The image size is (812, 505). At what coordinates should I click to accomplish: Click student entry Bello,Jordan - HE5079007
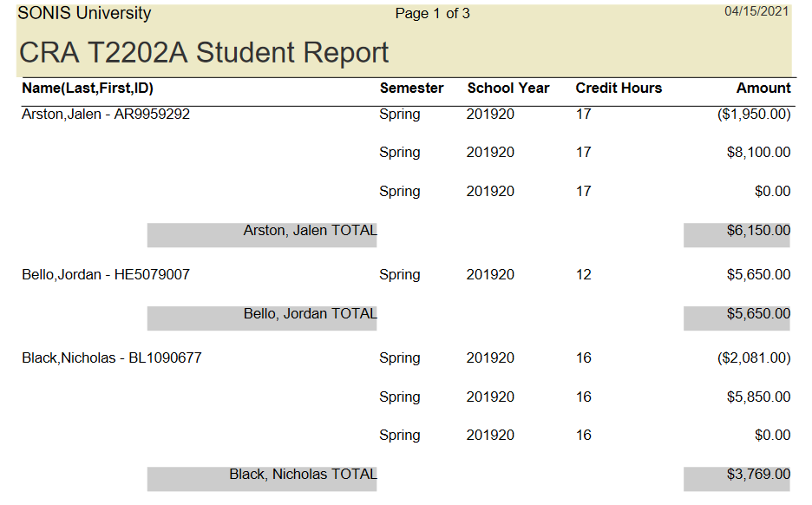106,275
